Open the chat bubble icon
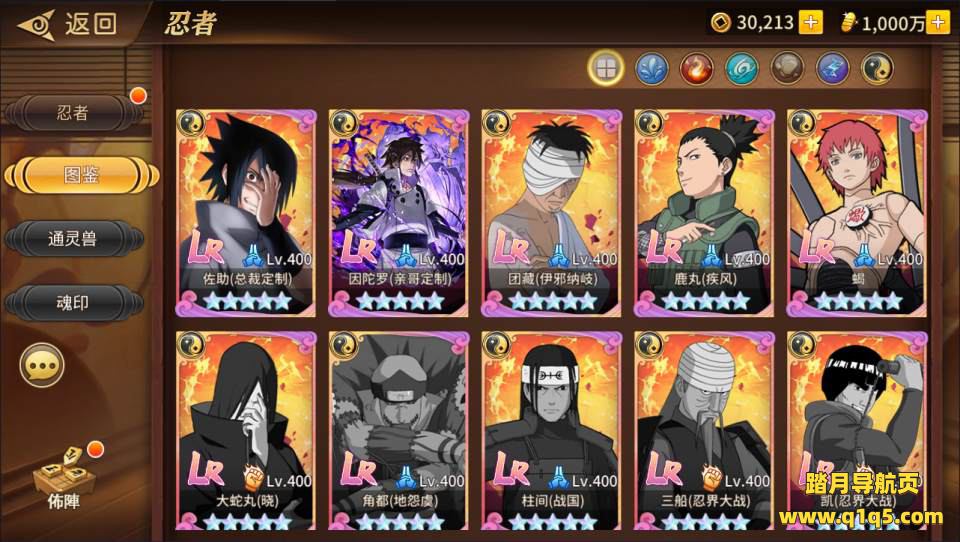Image resolution: width=960 pixels, height=542 pixels. pyautogui.click(x=42, y=366)
